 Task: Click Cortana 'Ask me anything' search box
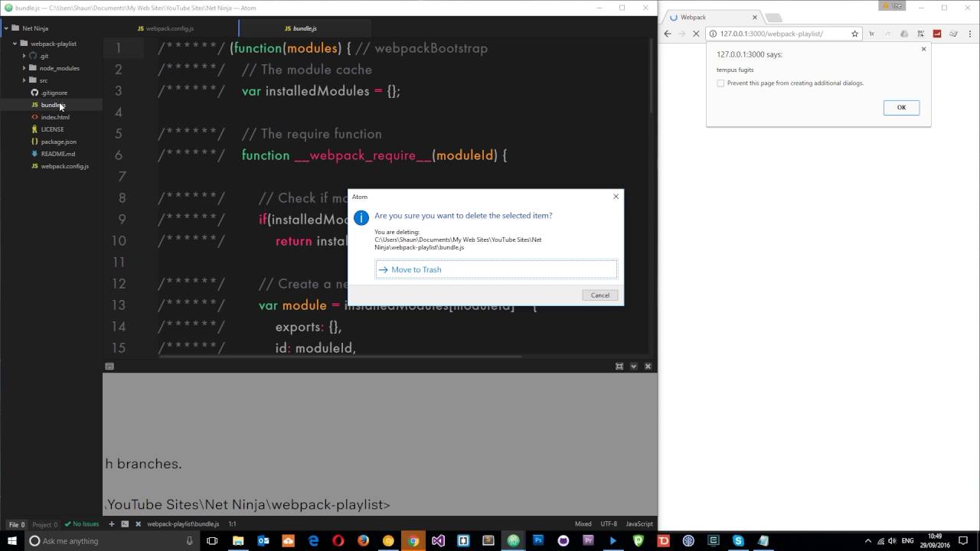[111, 541]
